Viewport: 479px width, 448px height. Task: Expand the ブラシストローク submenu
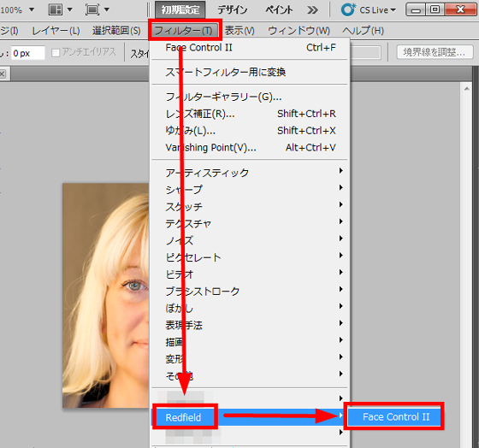250,292
